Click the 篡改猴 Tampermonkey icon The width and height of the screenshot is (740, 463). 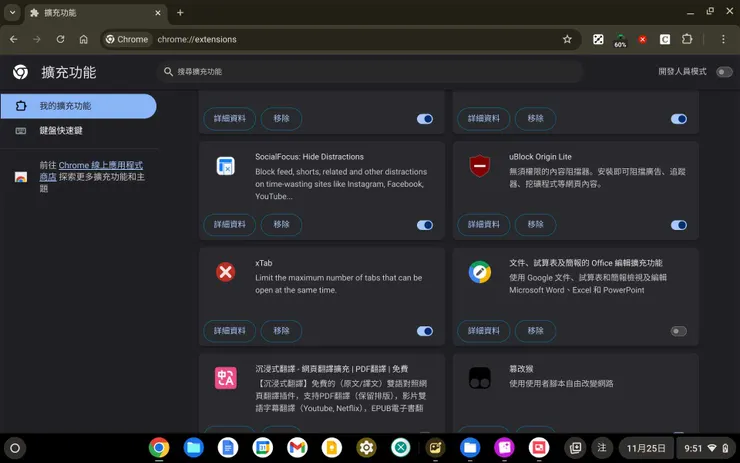479,378
